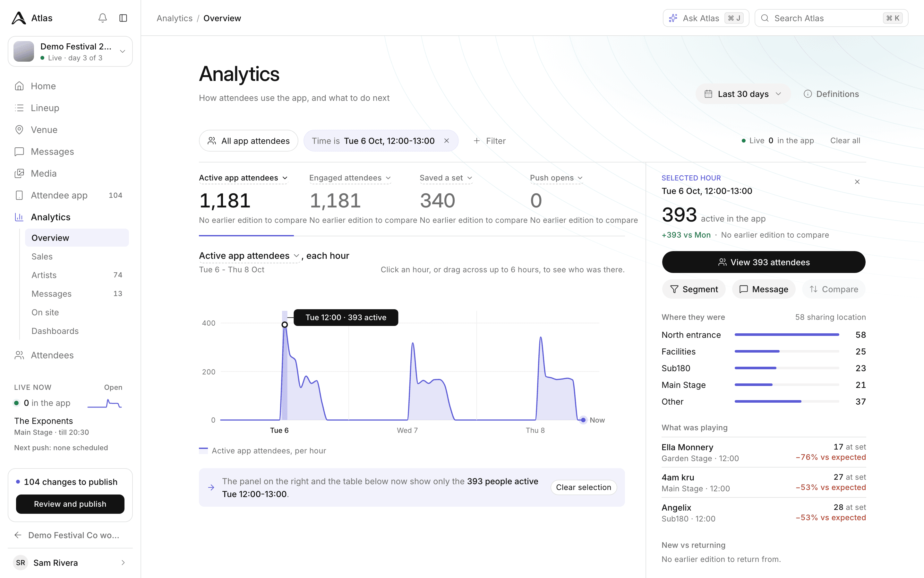Click the Venue map pin icon
Image resolution: width=924 pixels, height=578 pixels.
(19, 130)
